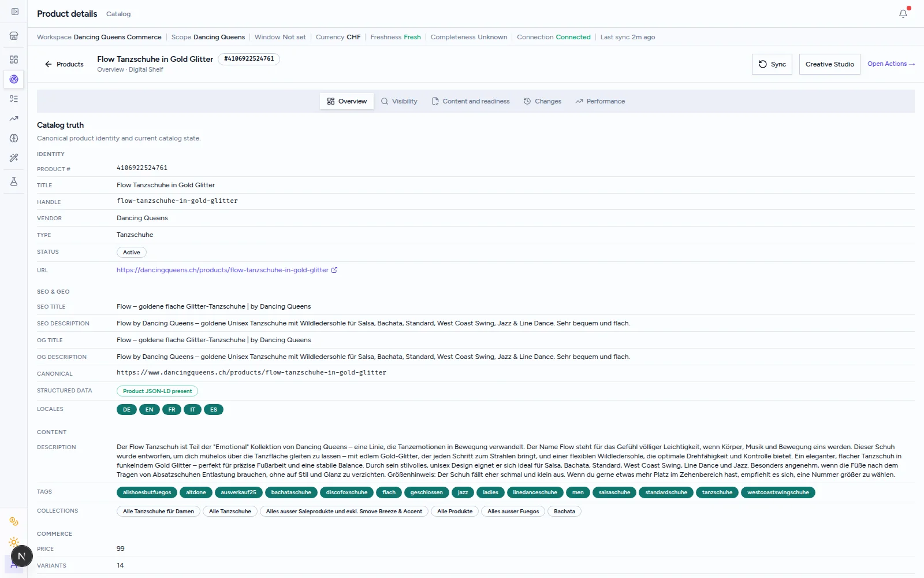The width and height of the screenshot is (924, 578).
Task: Click the Open Actions link
Action: point(891,64)
